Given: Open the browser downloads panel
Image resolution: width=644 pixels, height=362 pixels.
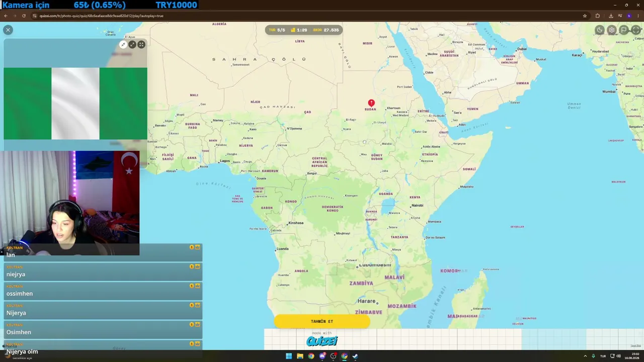Looking at the screenshot, I should [x=611, y=16].
